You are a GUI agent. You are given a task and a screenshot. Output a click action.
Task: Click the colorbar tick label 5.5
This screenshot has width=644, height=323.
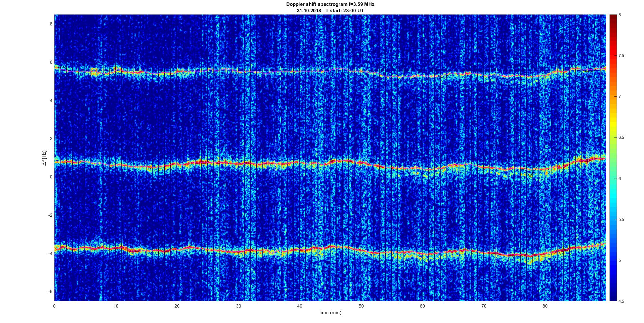(x=621, y=219)
